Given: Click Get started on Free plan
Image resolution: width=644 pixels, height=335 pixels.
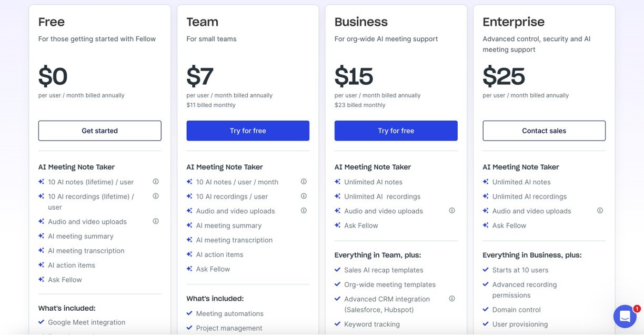Looking at the screenshot, I should pyautogui.click(x=99, y=131).
